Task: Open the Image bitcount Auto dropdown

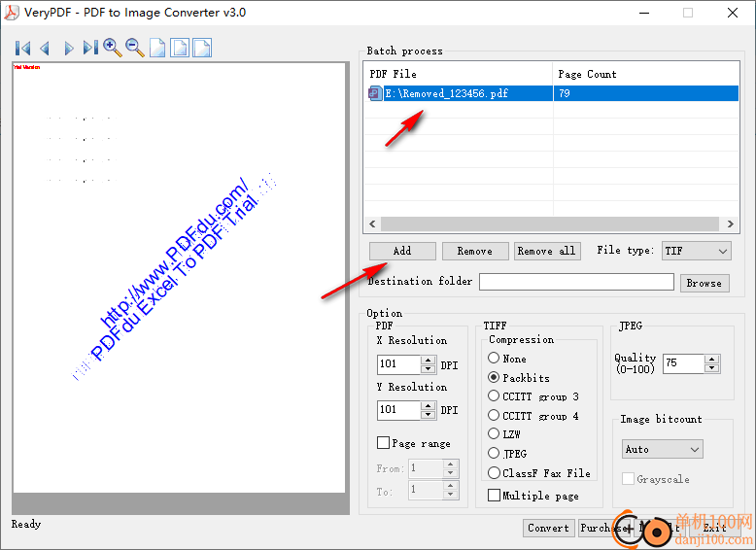Action: tap(662, 449)
